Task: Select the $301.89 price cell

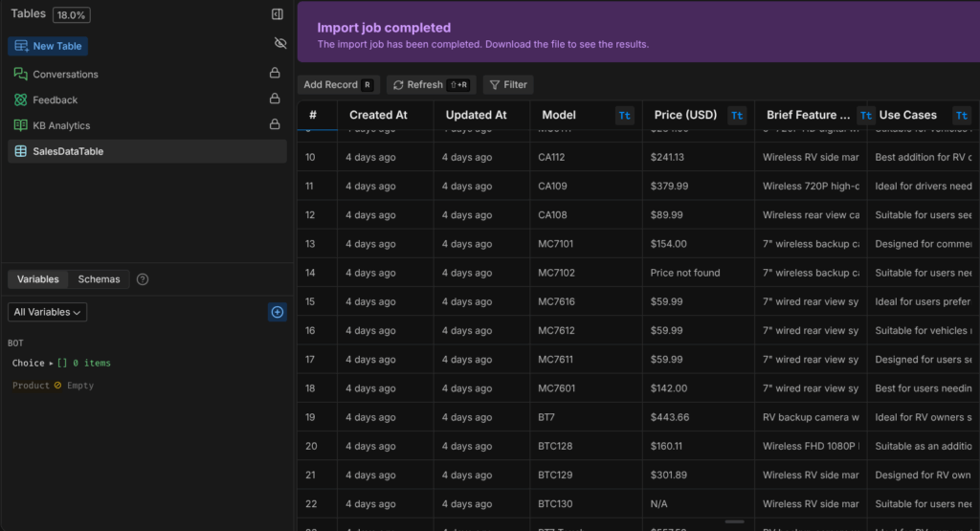Action: click(698, 475)
